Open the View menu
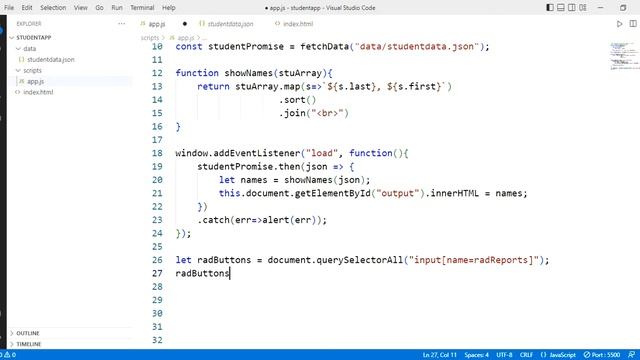 pos(81,7)
